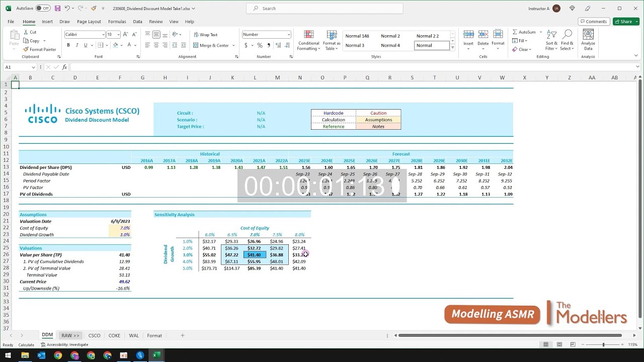Increase decimal places

(277, 45)
